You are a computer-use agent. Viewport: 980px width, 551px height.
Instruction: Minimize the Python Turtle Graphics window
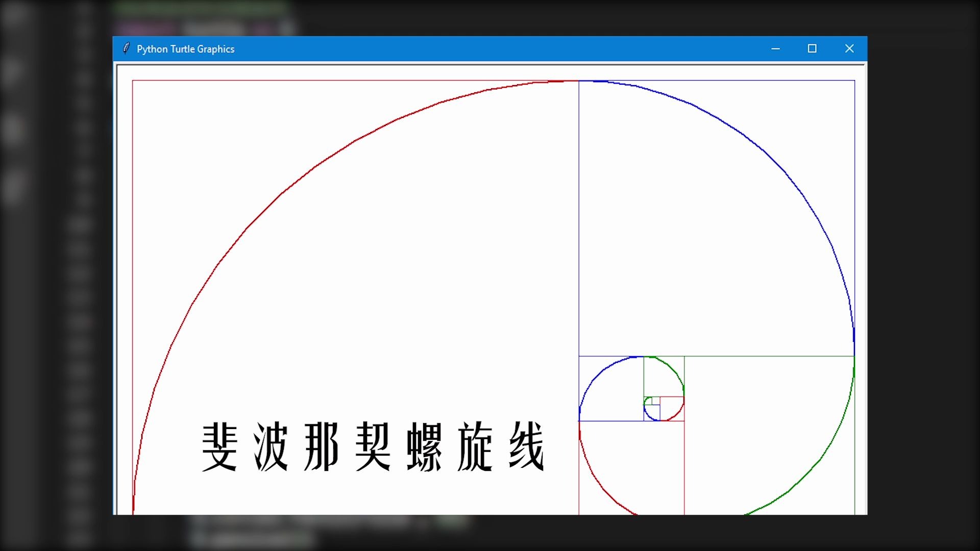point(775,48)
